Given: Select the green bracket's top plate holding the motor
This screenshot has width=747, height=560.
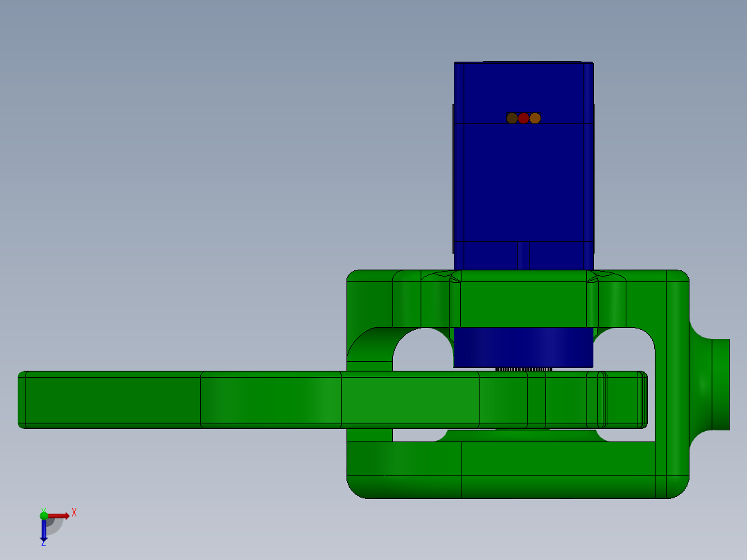Looking at the screenshot, I should [x=518, y=299].
